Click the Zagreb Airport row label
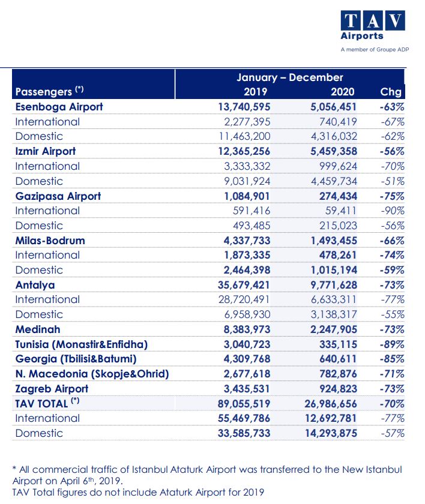Image resolution: width=425 pixels, height=504 pixels. (x=52, y=389)
